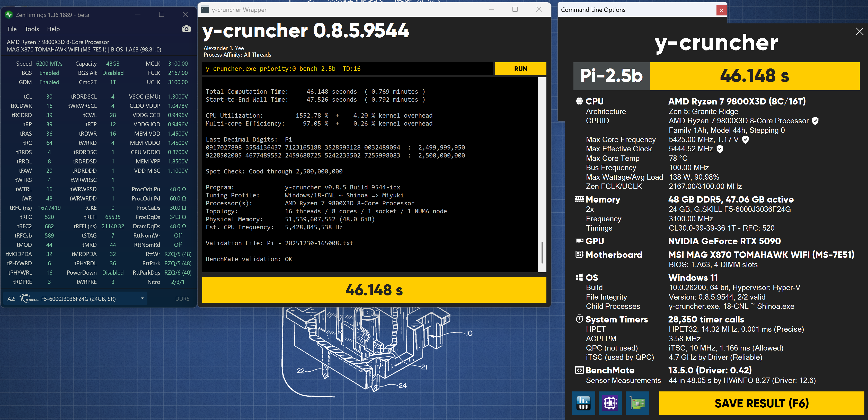The image size is (868, 420).
Task: Click the Pi-2.5b benchmark label
Action: (611, 76)
